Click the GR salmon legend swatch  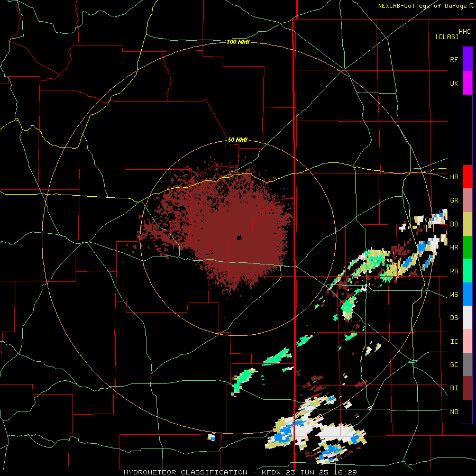pos(467,200)
